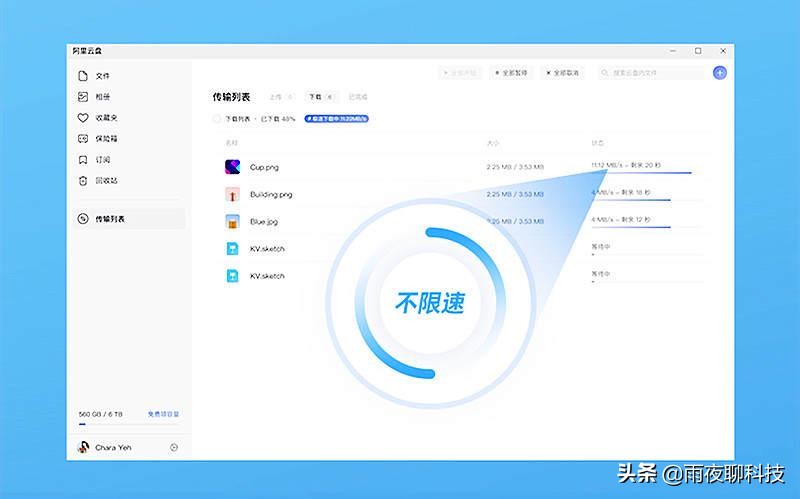Switch to the 上传 tab

pyautogui.click(x=281, y=97)
